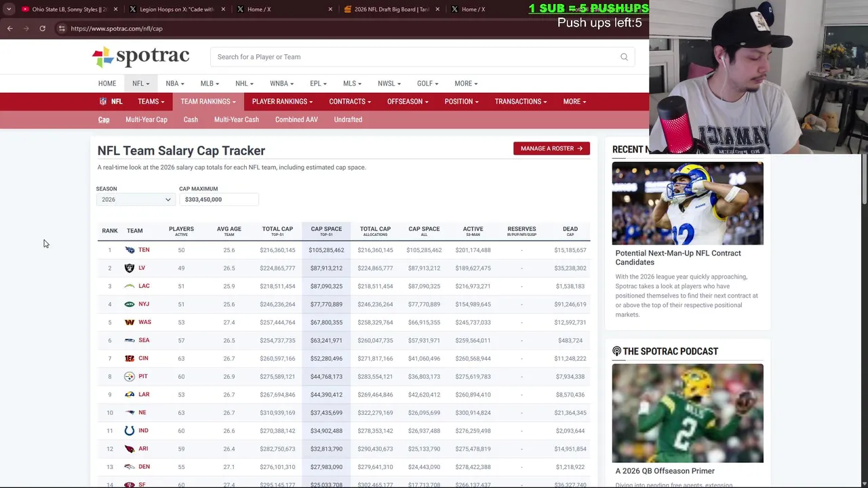Open the NYJ team link

[144, 304]
